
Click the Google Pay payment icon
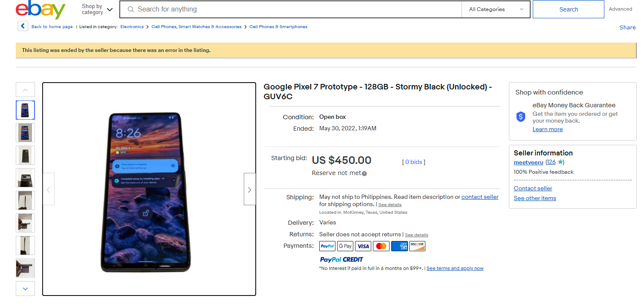pyautogui.click(x=345, y=246)
